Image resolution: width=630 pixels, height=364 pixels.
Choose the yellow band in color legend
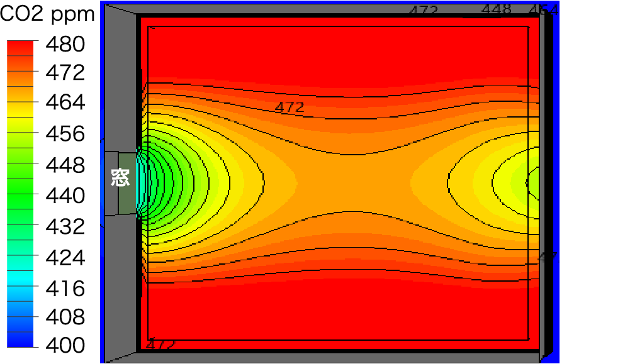pyautogui.click(x=20, y=109)
